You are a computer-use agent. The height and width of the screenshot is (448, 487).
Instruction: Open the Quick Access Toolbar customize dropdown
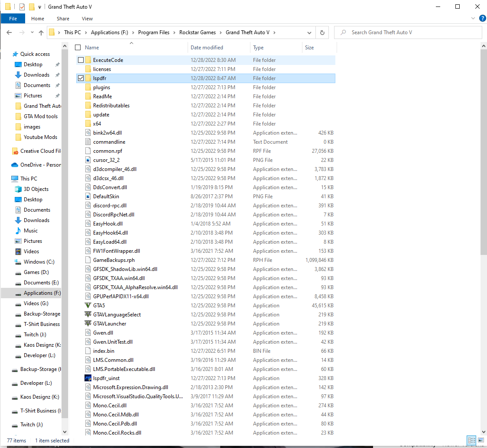coord(40,7)
